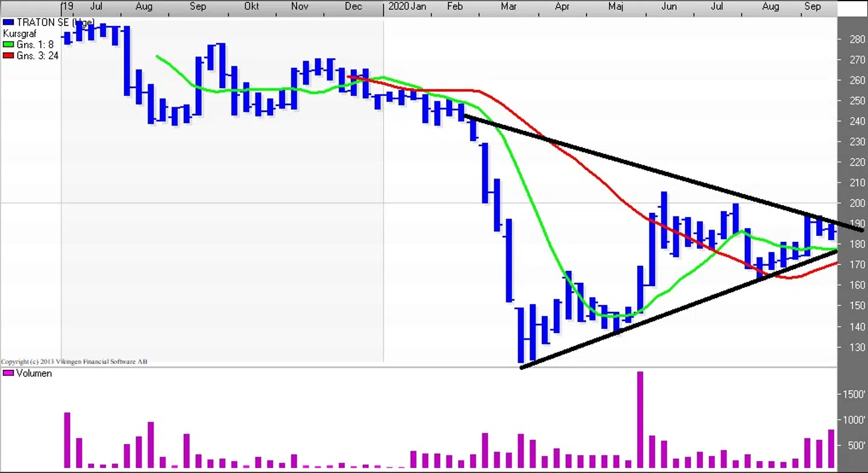Click the Dec month label on the time axis
This screenshot has height=473, width=868.
coord(353,7)
